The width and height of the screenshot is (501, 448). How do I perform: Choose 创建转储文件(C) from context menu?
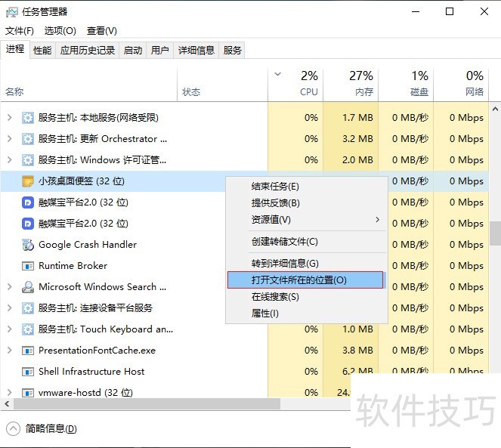(307, 242)
